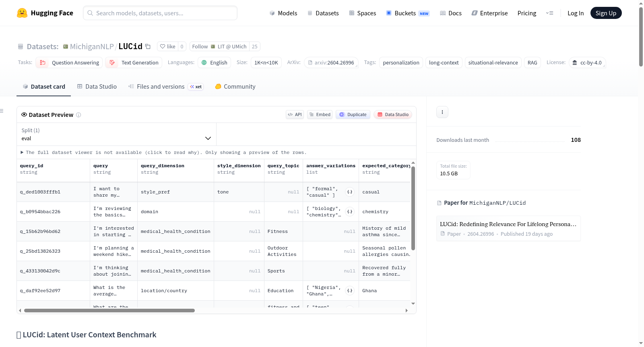Switch to the Dataset card tab
This screenshot has width=644, height=347.
[43, 86]
